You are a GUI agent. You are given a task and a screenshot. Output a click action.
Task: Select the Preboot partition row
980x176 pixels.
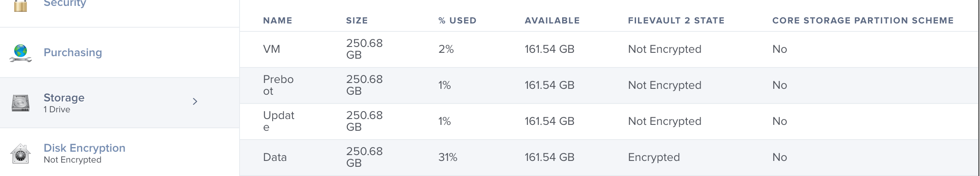(x=610, y=85)
